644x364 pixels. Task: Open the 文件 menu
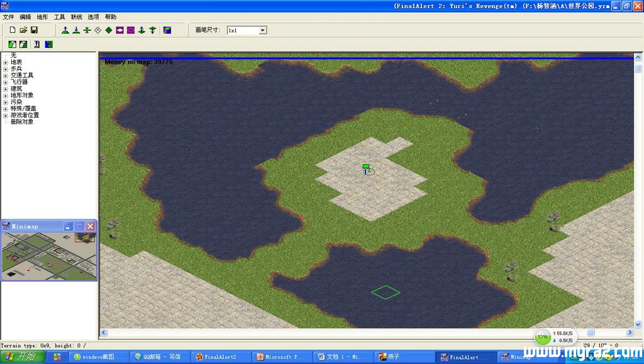pos(8,17)
